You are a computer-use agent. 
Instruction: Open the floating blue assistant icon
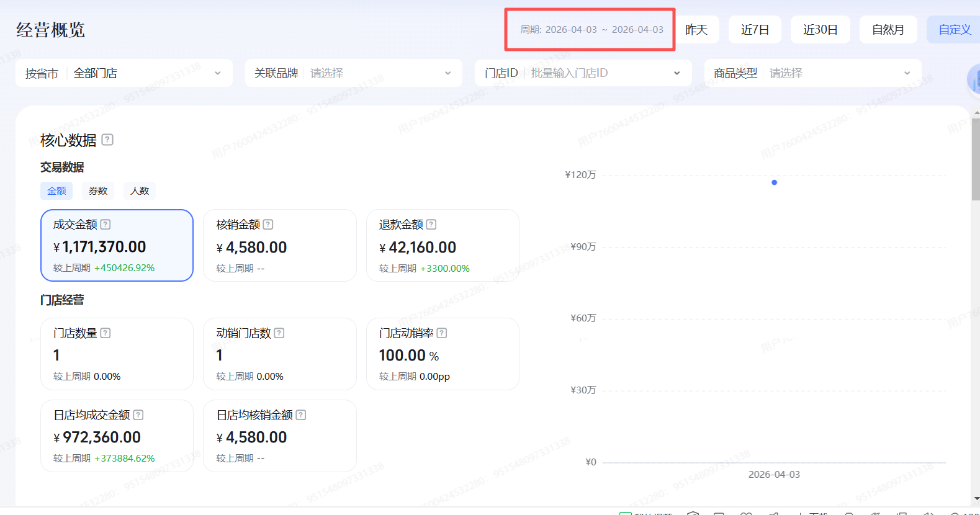(973, 80)
